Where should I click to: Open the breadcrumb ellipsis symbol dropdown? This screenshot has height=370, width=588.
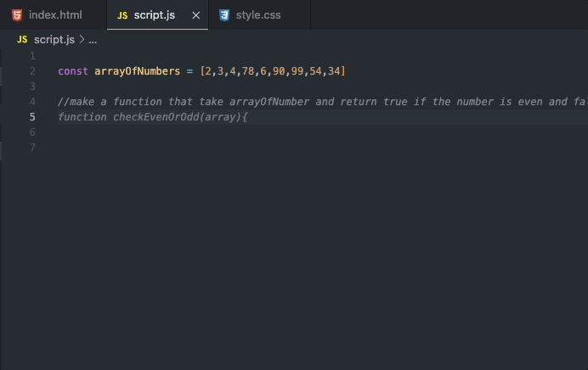[93, 40]
